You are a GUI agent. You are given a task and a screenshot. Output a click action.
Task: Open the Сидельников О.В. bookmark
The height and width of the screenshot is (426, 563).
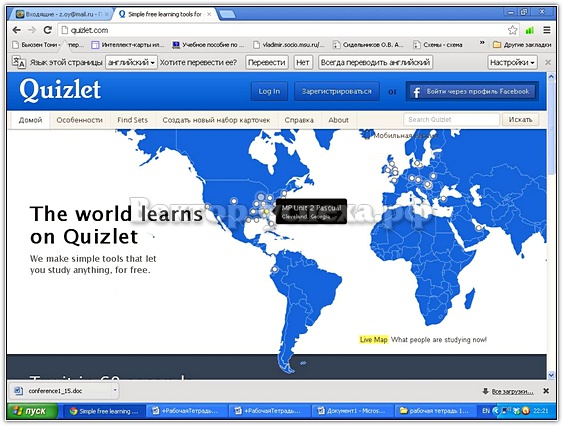pyautogui.click(x=368, y=45)
